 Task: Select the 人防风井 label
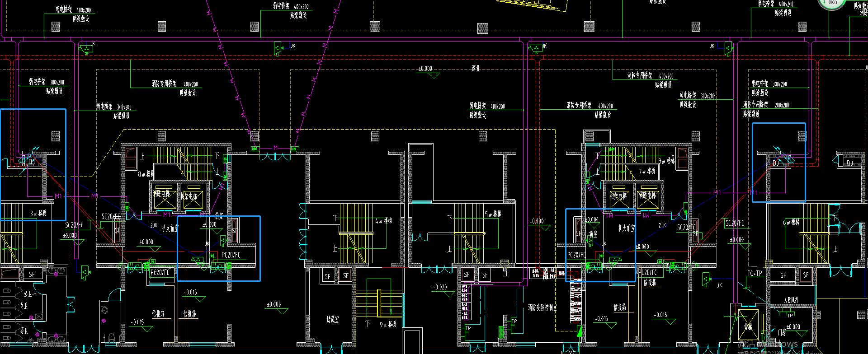click(x=791, y=300)
